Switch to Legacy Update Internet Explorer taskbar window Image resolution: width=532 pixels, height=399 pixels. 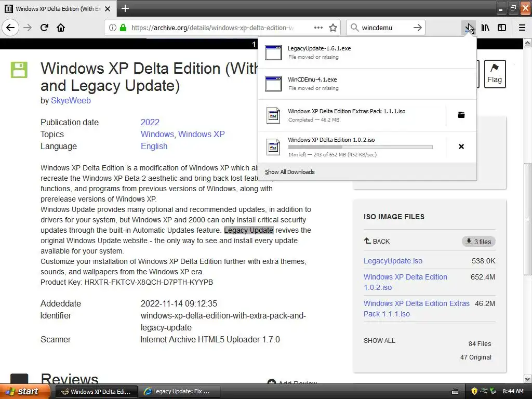point(180,392)
